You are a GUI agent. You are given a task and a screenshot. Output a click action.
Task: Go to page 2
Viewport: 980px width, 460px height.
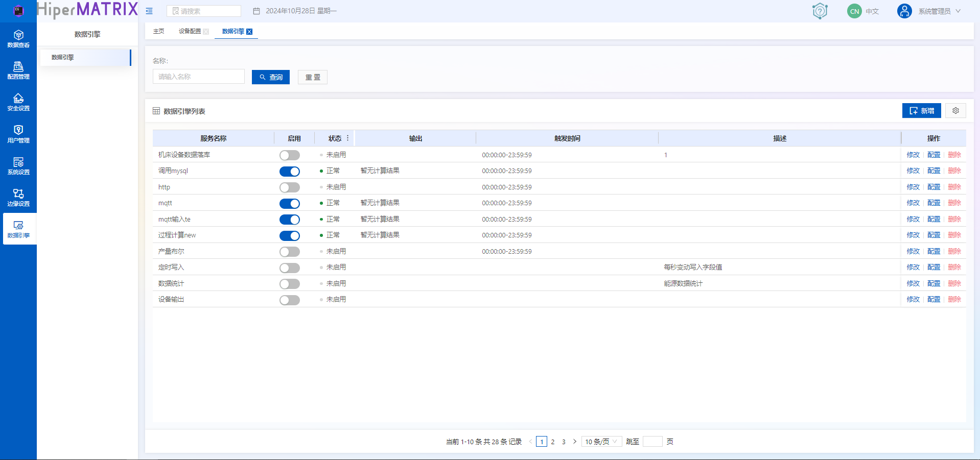pyautogui.click(x=553, y=442)
